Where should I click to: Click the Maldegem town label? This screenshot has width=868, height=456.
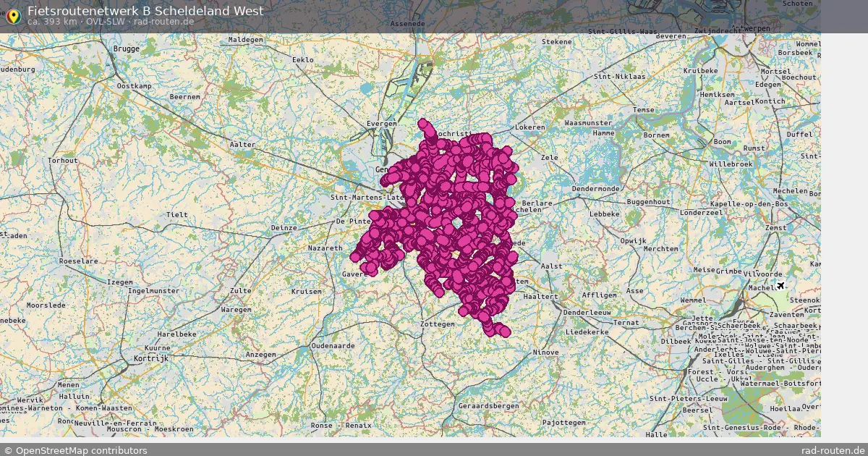(246, 39)
